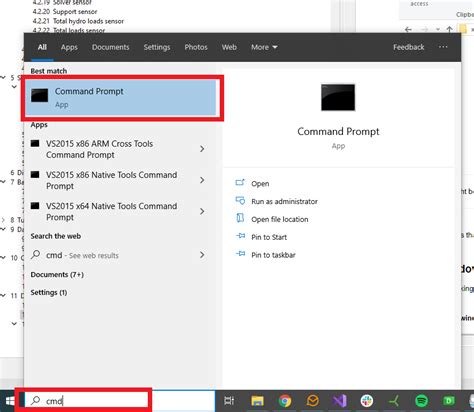This screenshot has width=474, height=412.
Task: Expand the More filter dropdown
Action: [x=264, y=47]
